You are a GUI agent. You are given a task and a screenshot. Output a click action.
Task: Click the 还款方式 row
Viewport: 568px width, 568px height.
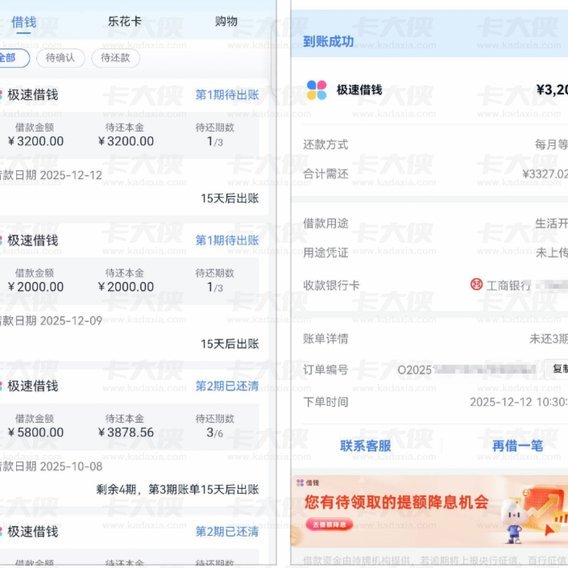click(435, 145)
